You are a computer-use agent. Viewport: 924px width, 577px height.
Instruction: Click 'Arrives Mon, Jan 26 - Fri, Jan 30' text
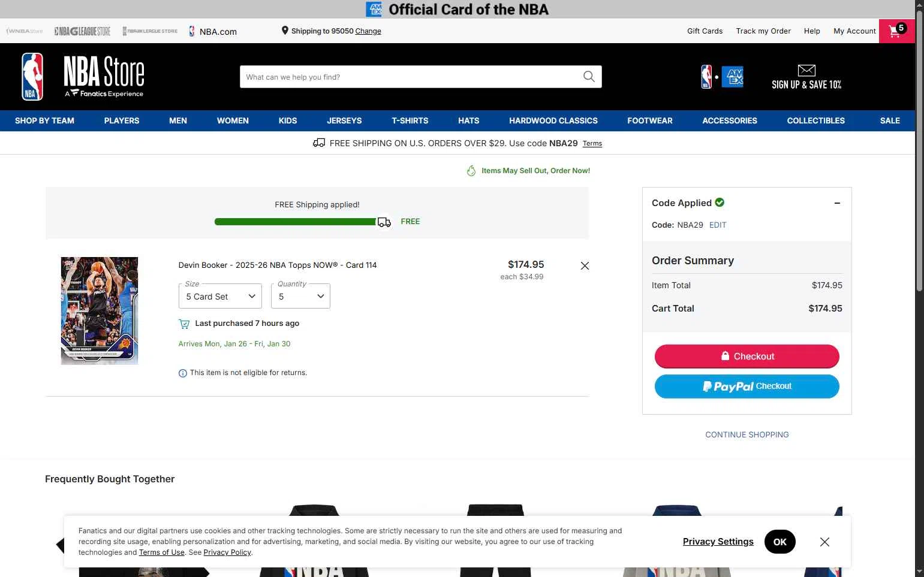click(234, 344)
